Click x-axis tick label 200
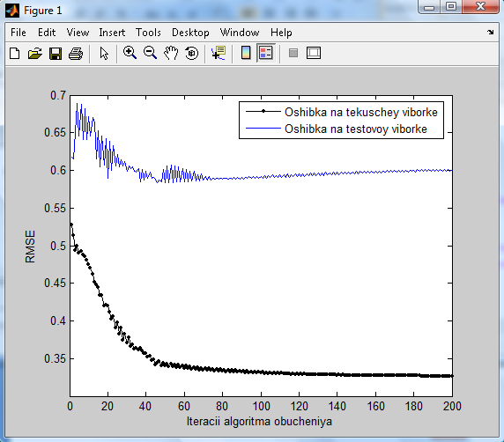504x442 pixels. [452, 407]
